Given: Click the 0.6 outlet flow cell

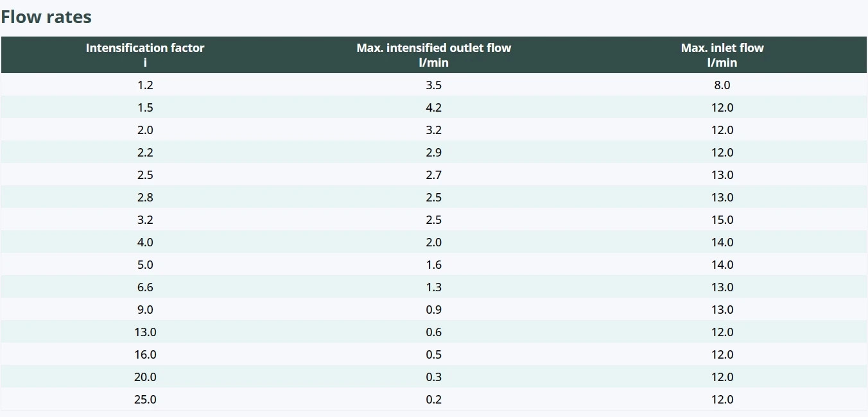Looking at the screenshot, I should coord(434,332).
